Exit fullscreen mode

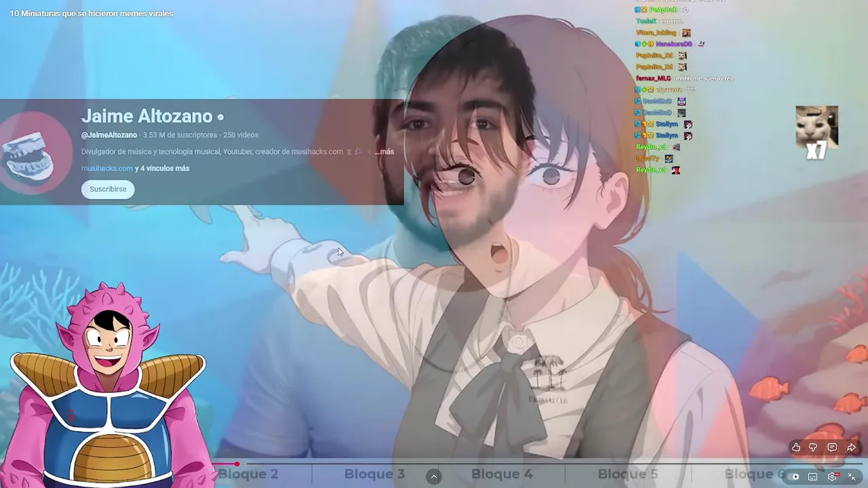(852, 476)
